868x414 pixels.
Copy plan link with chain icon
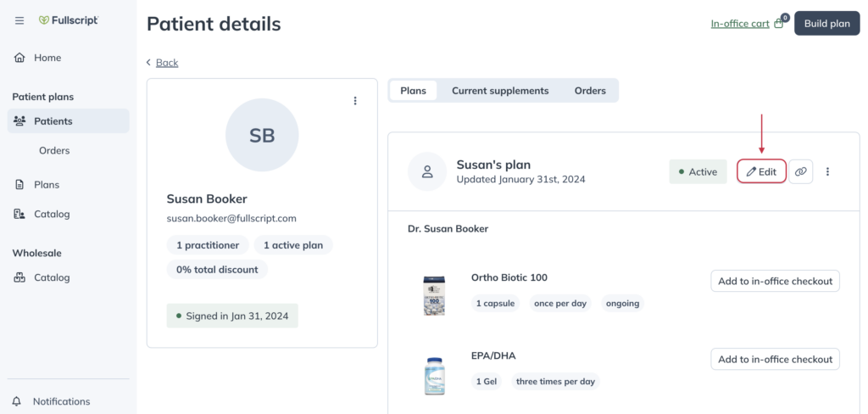click(x=800, y=172)
